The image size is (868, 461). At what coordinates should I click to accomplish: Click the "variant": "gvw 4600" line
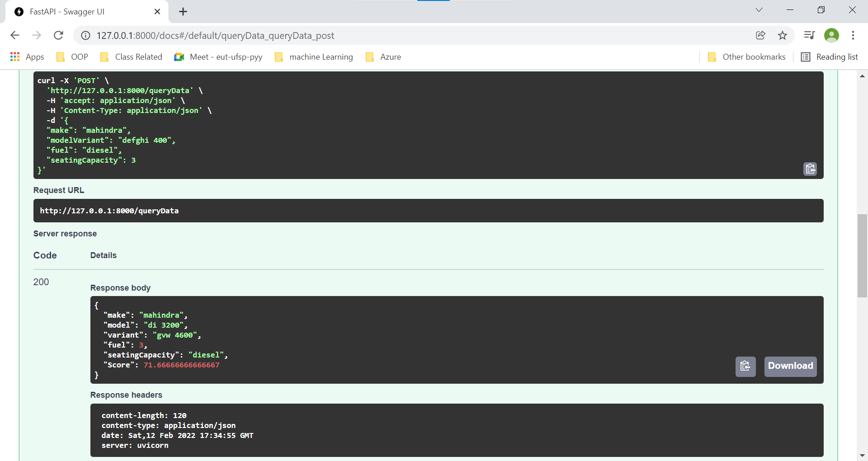pyautogui.click(x=152, y=335)
